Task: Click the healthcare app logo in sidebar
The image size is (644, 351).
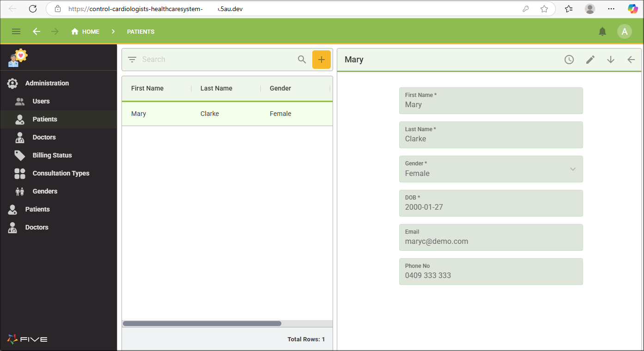Action: (x=18, y=58)
